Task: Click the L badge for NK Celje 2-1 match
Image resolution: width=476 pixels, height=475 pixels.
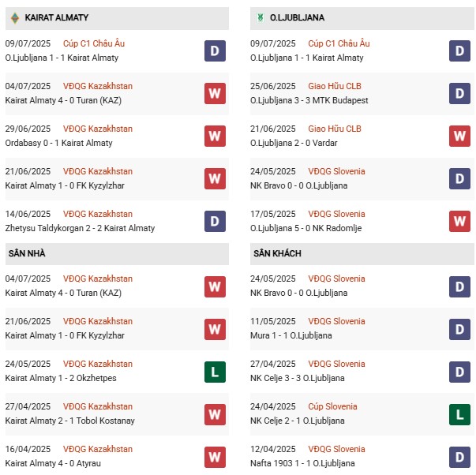Action: point(460,413)
